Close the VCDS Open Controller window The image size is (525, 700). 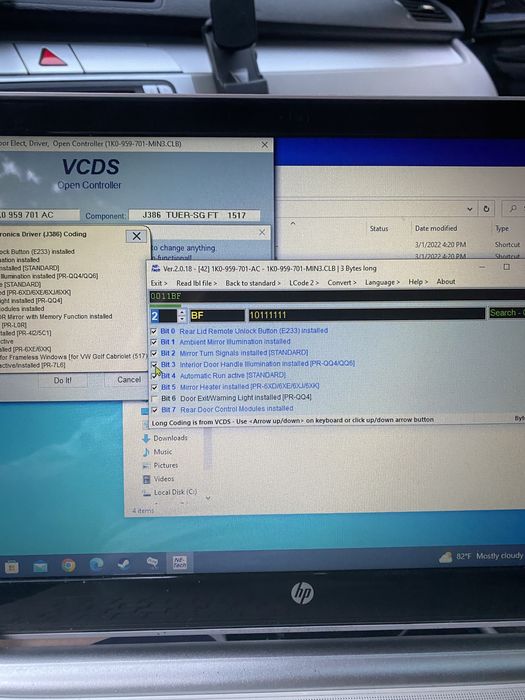click(265, 145)
